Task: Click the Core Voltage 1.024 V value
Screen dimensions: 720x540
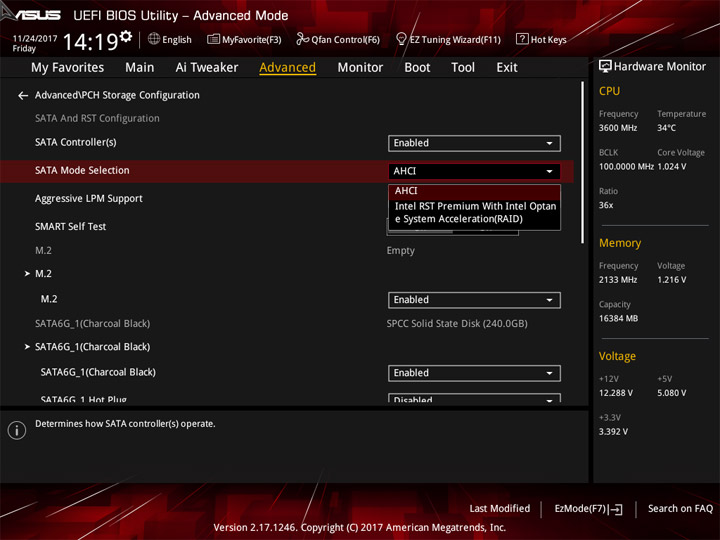Action: (672, 167)
